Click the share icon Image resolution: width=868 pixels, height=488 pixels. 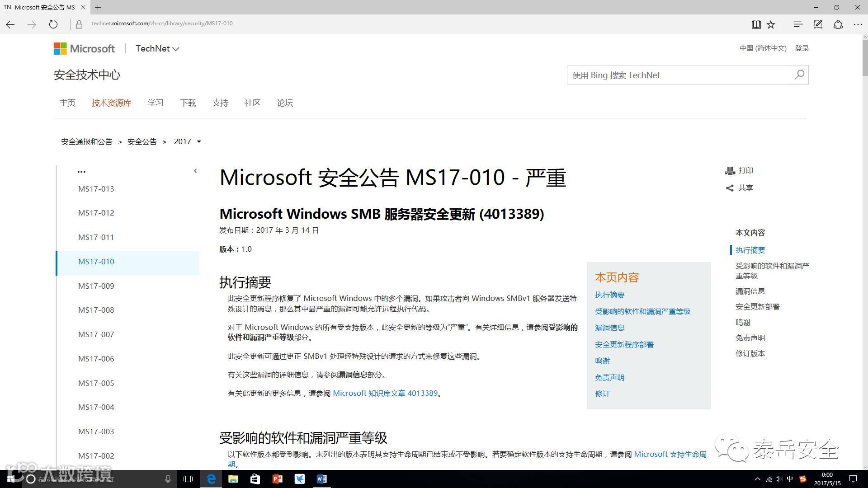730,188
